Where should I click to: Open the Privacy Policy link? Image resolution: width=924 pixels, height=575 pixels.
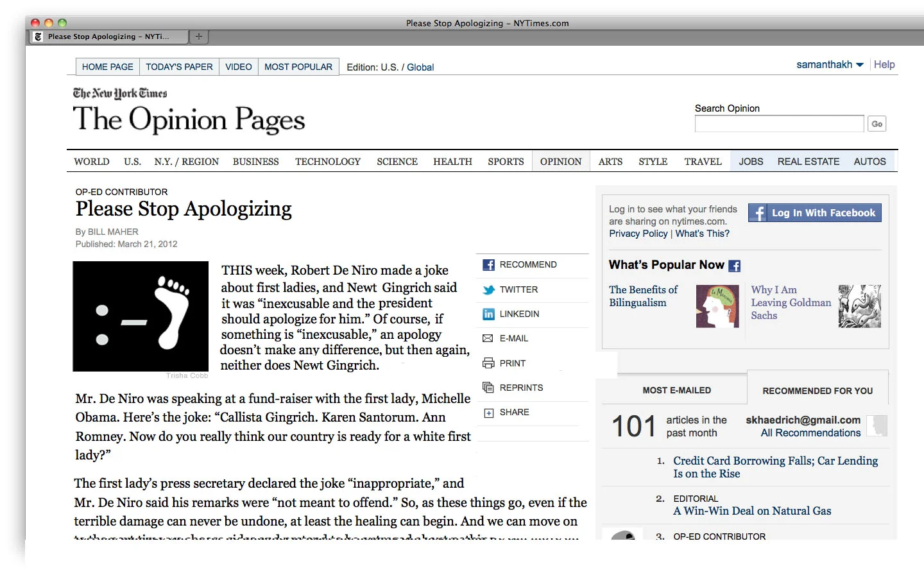point(638,234)
